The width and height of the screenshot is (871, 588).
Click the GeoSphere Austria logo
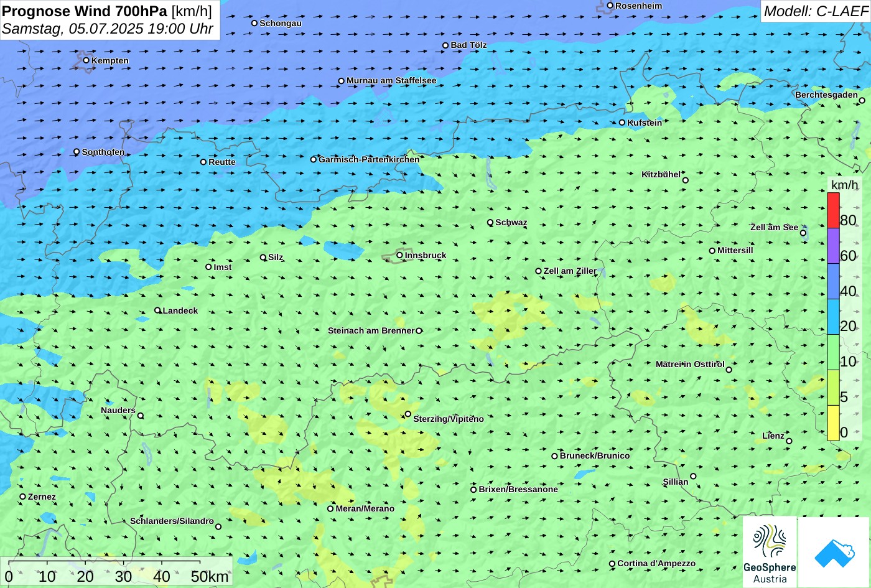(770, 552)
